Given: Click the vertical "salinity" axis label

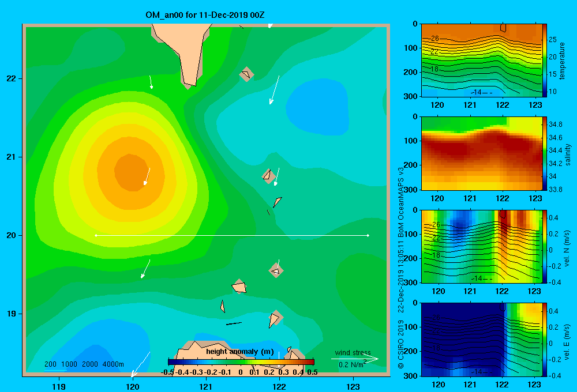Looking at the screenshot, I should 568,154.
